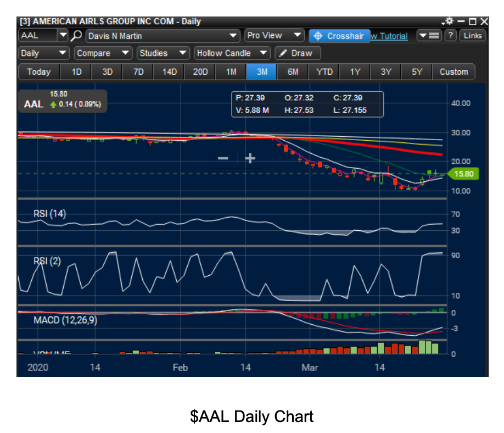Open the Hollow Candle chart type dropdown

click(232, 53)
